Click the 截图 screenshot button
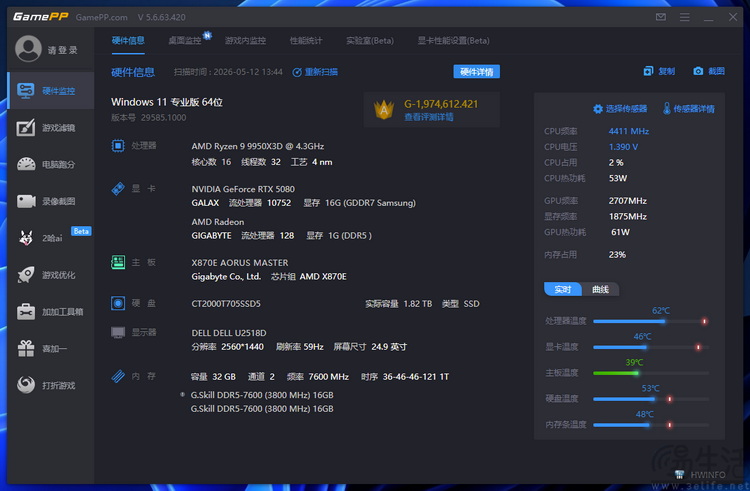The width and height of the screenshot is (750, 491). pyautogui.click(x=709, y=71)
